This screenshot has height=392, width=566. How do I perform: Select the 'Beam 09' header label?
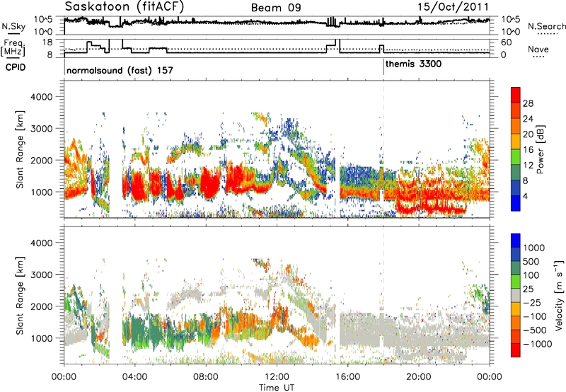tap(276, 8)
